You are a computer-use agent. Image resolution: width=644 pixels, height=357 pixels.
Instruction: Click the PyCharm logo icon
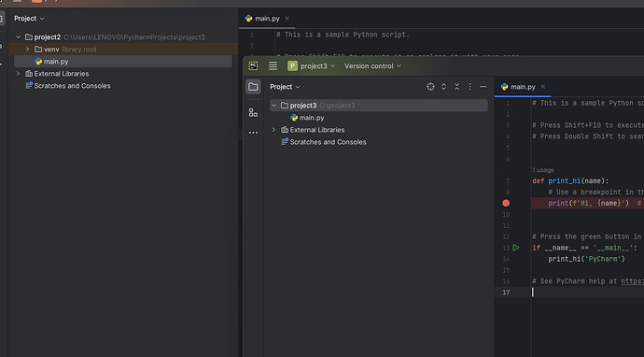tap(254, 65)
